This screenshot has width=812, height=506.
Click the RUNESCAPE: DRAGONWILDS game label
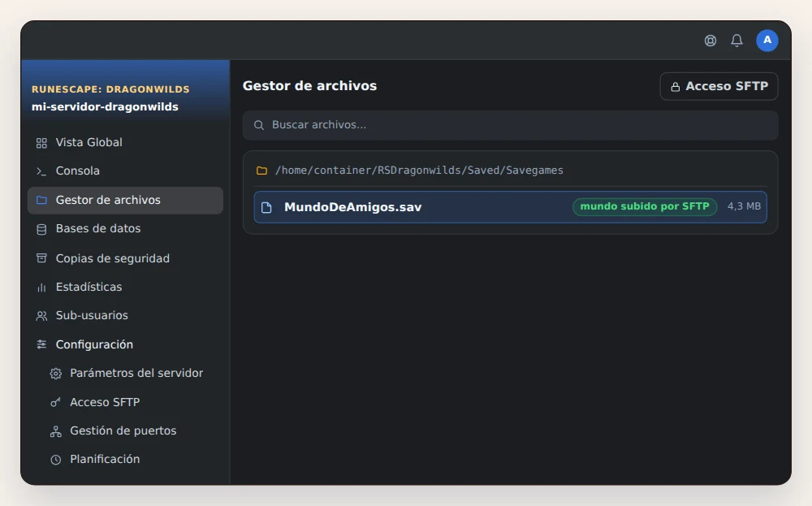click(110, 89)
